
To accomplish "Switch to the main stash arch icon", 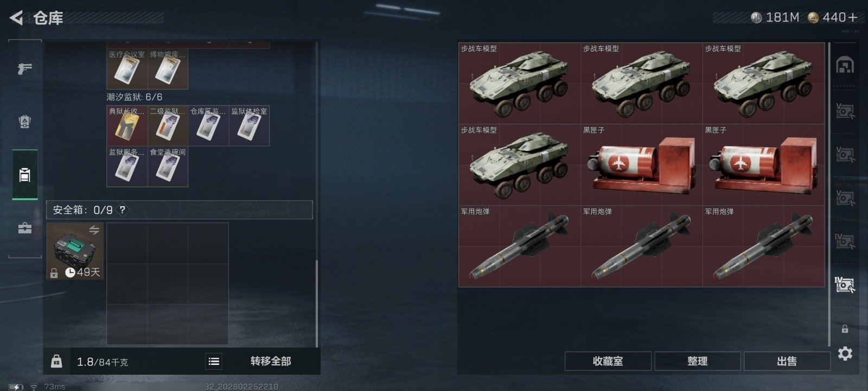I will coord(845,65).
